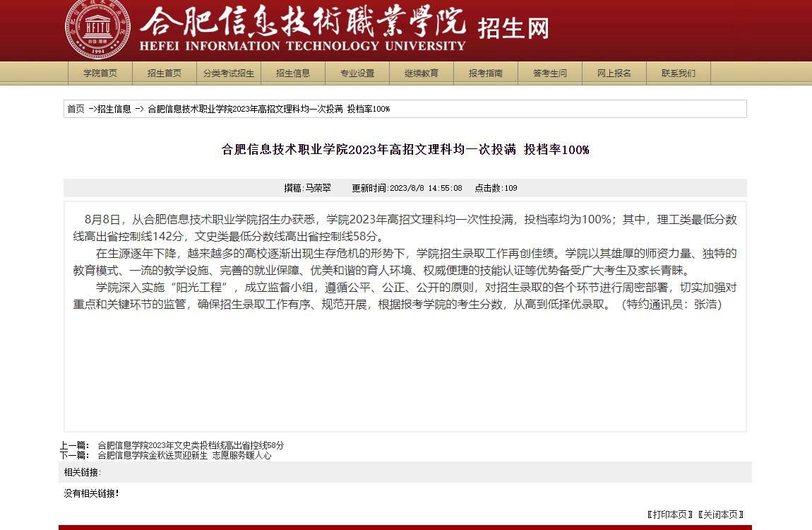
Task: Click the hit count 点击数:109
Action: [496, 188]
